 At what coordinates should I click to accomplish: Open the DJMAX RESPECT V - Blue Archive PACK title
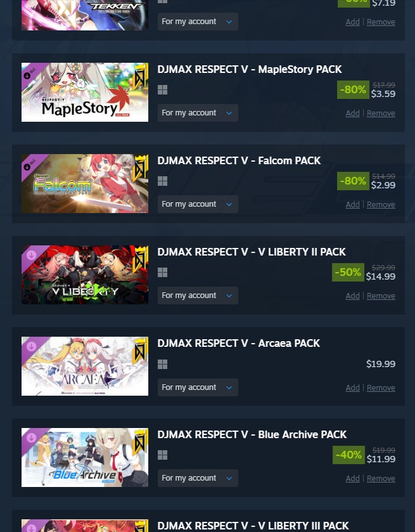click(x=252, y=434)
